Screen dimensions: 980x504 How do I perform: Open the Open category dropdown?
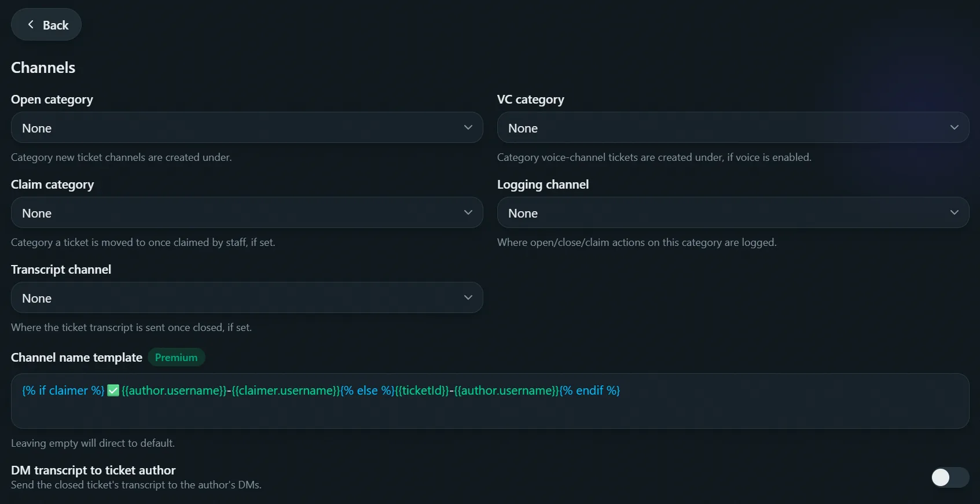[247, 127]
